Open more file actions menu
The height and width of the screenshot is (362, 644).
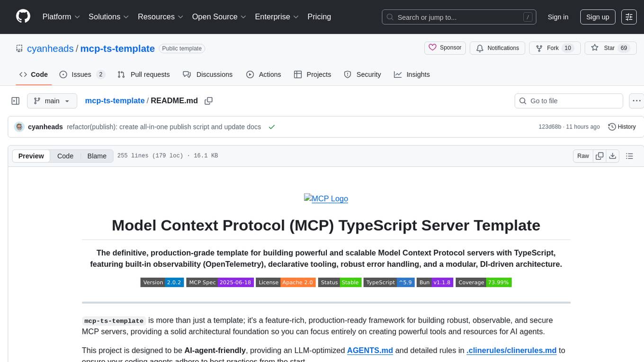[636, 101]
